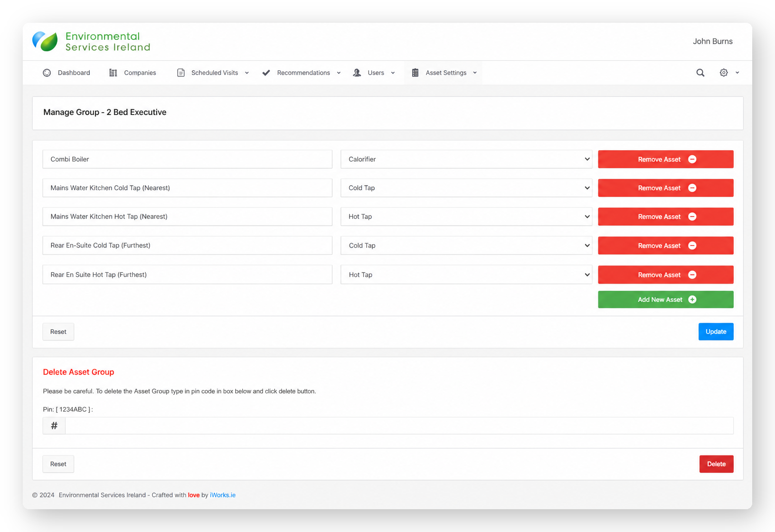Click the Add New Asset button
775x532 pixels.
click(666, 300)
